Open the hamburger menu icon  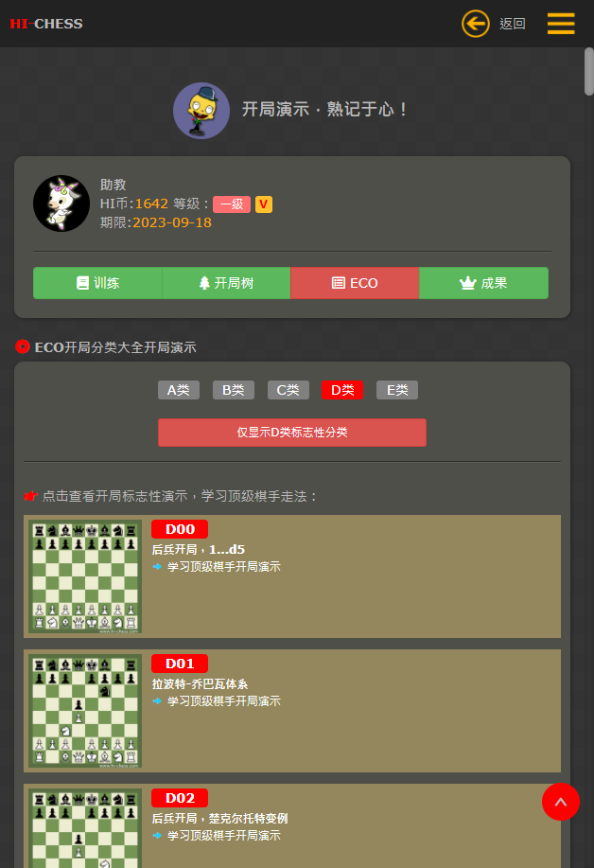[x=561, y=24]
